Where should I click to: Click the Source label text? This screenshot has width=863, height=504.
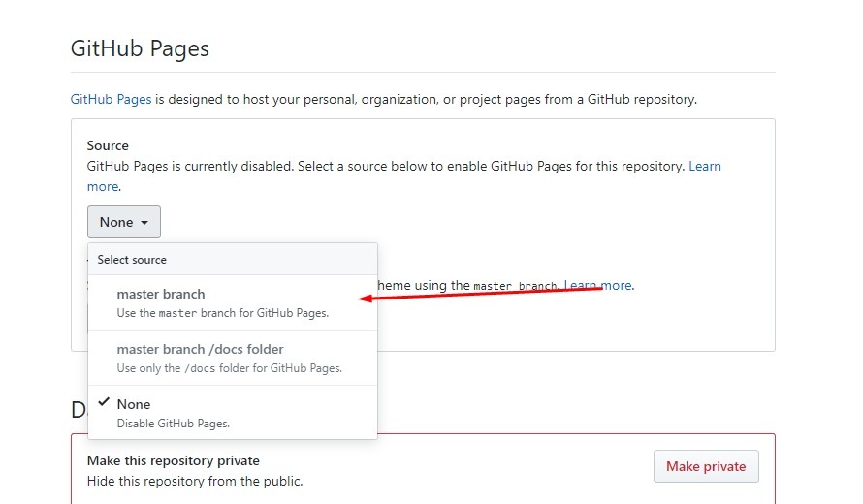[x=108, y=145]
